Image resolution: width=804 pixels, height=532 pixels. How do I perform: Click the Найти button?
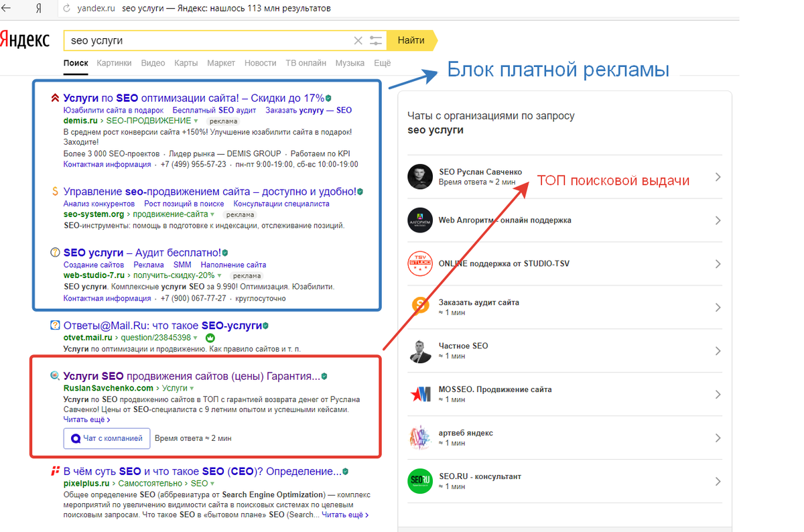[x=411, y=40]
